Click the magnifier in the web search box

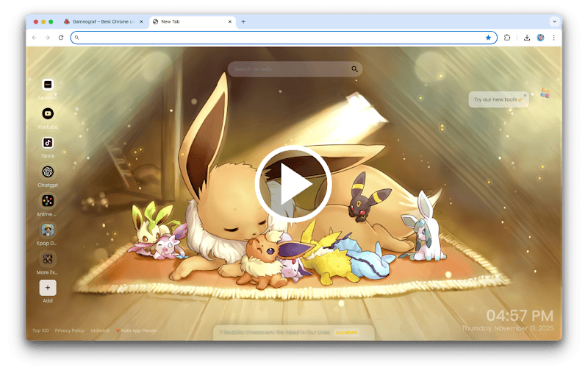tap(354, 69)
